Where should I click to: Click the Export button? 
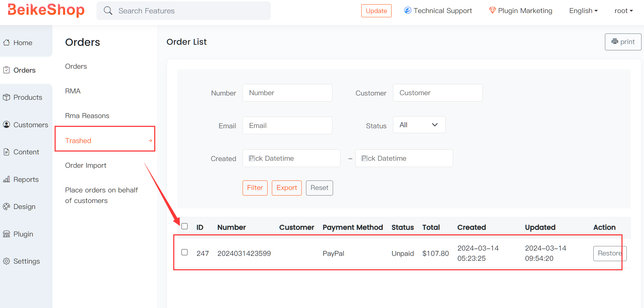pos(287,188)
